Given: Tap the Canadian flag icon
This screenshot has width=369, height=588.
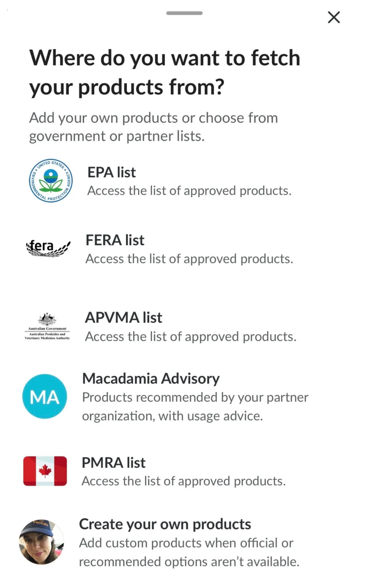Looking at the screenshot, I should pyautogui.click(x=45, y=471).
